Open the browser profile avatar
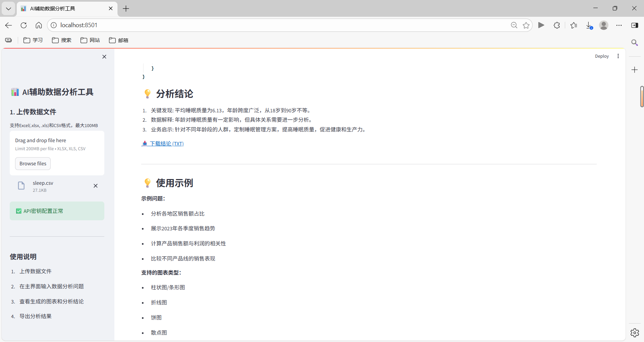 pyautogui.click(x=604, y=25)
